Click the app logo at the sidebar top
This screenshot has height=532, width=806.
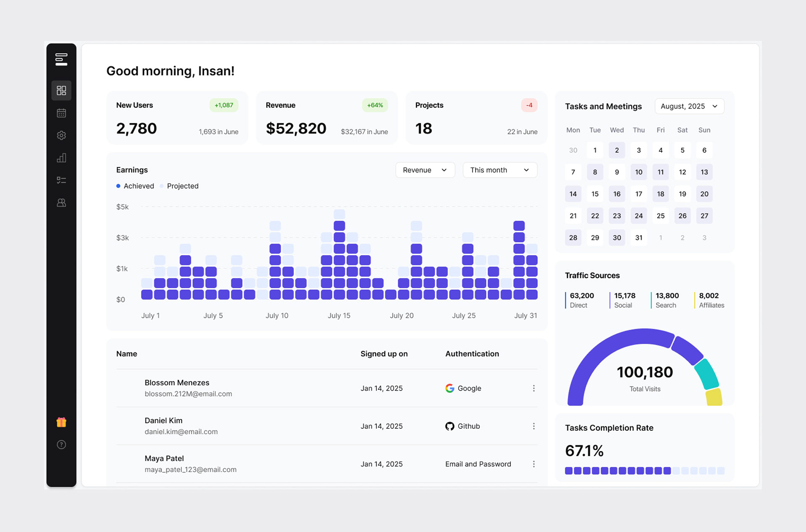61,59
